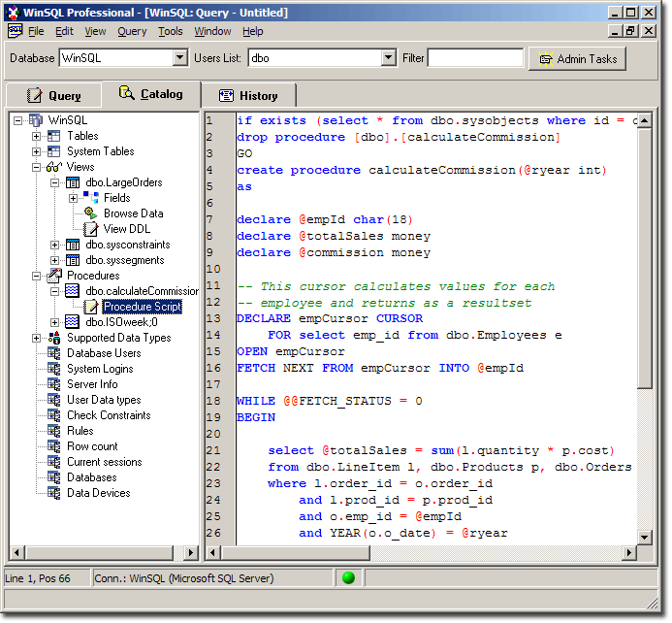Viewport: 672px width, 623px height.
Task: Click the dbo.ISOweek;0 procedure icon
Action: [x=72, y=322]
